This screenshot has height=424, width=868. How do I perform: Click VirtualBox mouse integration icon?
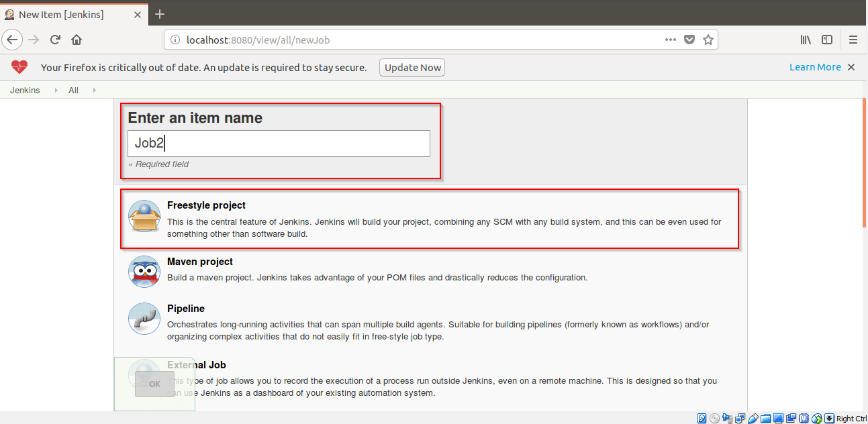[x=816, y=419]
